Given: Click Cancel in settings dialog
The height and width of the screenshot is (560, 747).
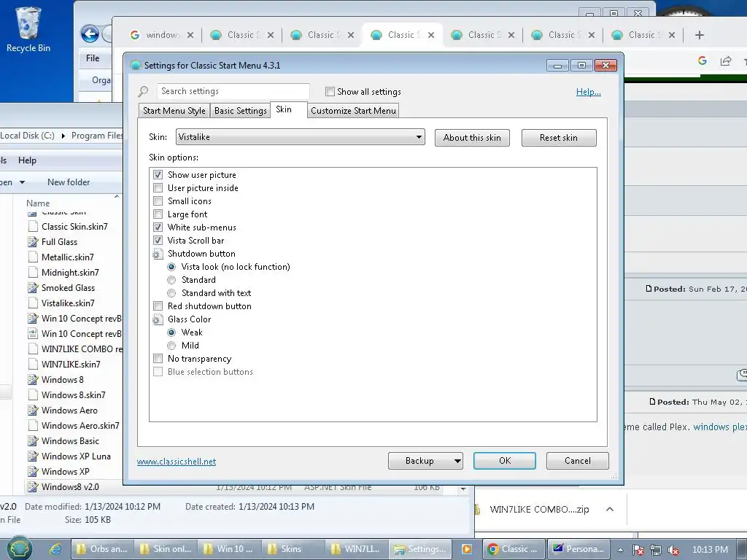Looking at the screenshot, I should pyautogui.click(x=578, y=461).
